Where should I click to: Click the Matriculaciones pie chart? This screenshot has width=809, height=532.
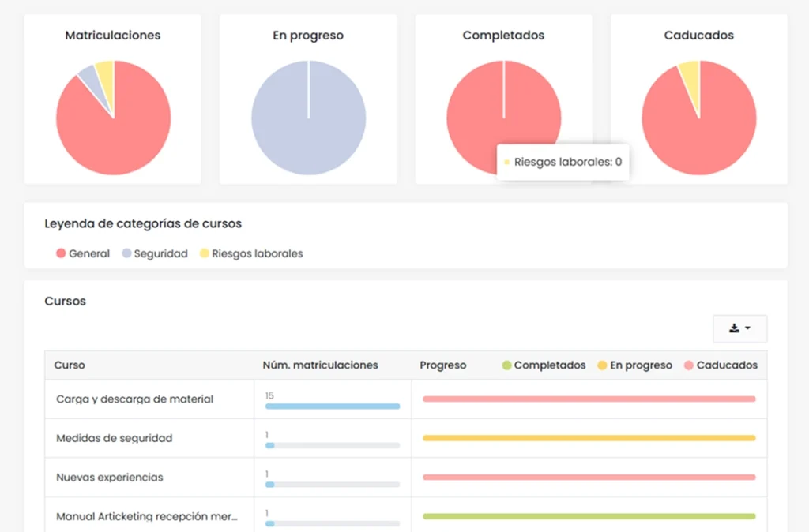click(113, 118)
